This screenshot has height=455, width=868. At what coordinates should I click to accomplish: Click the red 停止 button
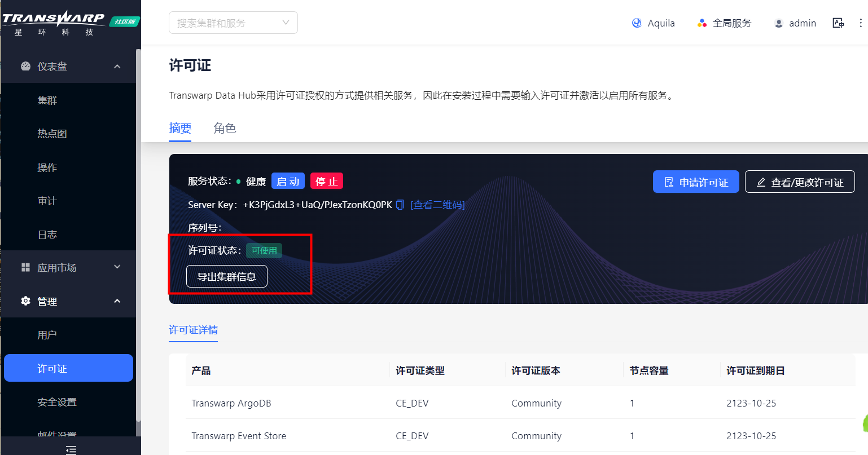pyautogui.click(x=326, y=181)
